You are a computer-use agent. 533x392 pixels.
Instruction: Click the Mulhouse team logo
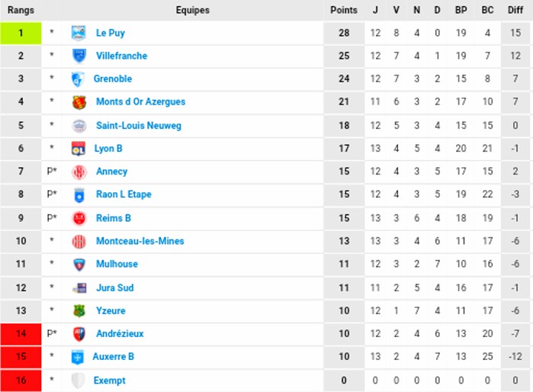pos(79,264)
